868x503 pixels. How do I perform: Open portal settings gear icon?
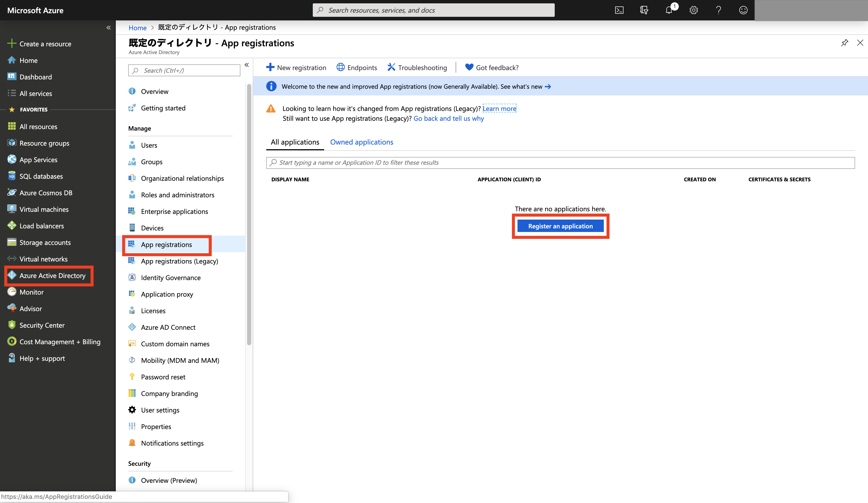tap(694, 10)
